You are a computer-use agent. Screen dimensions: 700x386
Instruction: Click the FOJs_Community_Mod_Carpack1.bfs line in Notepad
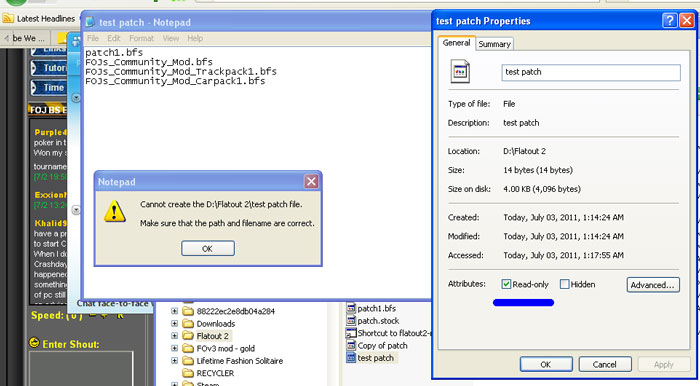click(175, 81)
